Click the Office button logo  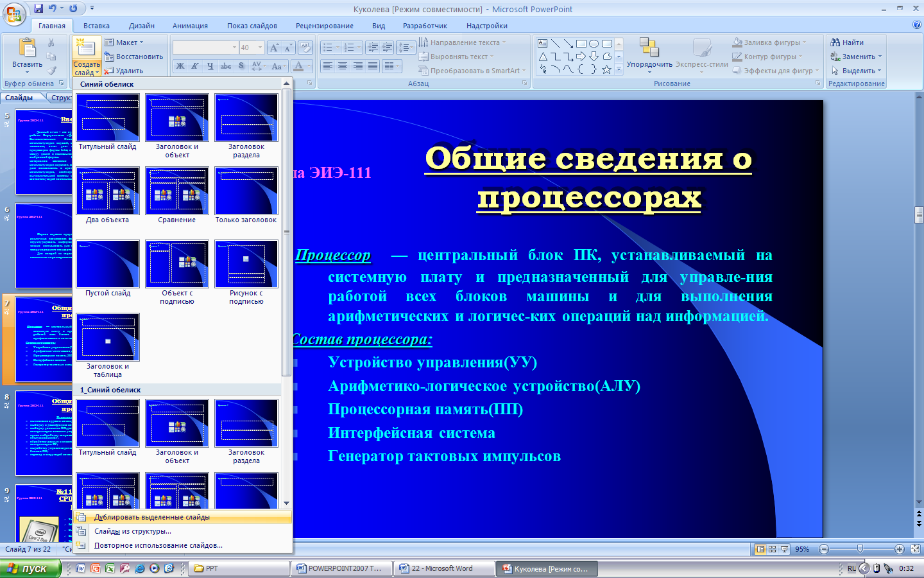pyautogui.click(x=14, y=13)
